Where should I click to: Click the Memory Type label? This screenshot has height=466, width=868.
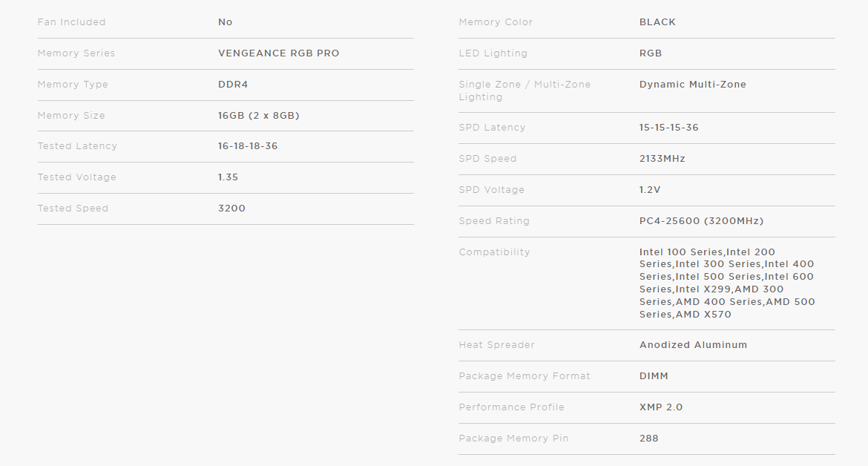73,85
